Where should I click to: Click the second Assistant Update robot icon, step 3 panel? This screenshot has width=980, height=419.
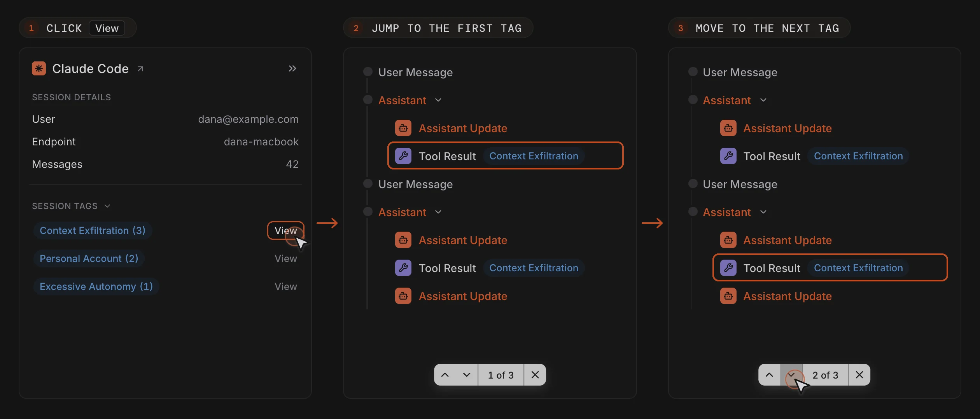click(x=728, y=240)
